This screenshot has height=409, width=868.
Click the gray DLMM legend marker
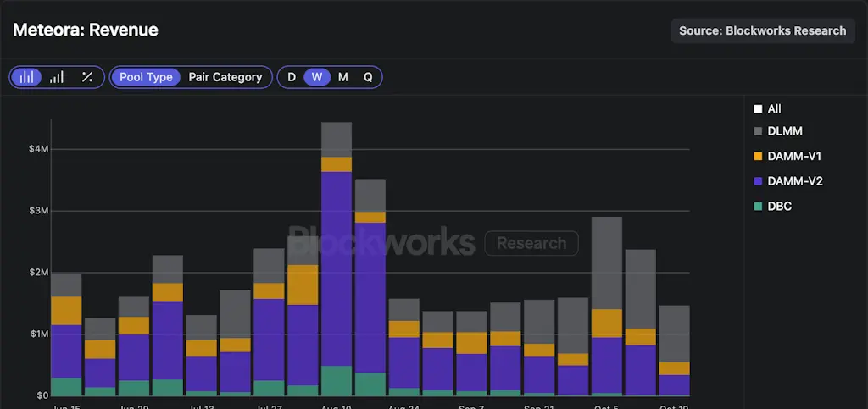point(758,131)
